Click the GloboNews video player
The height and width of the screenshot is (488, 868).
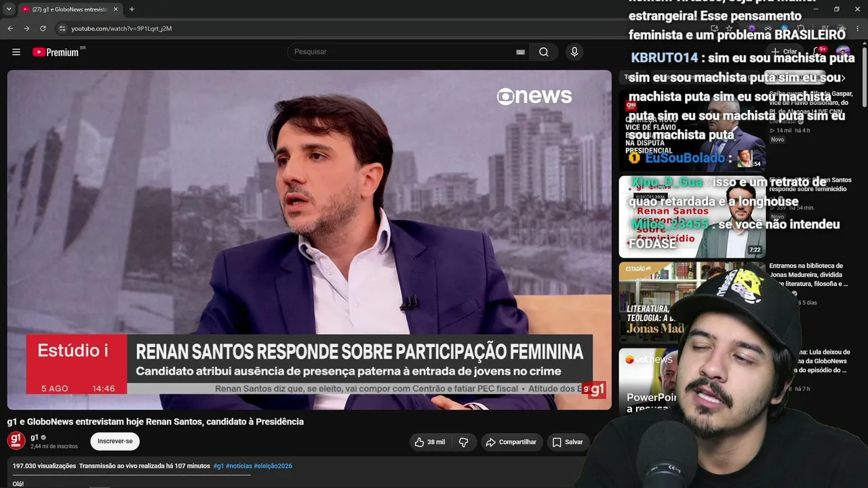click(x=309, y=240)
